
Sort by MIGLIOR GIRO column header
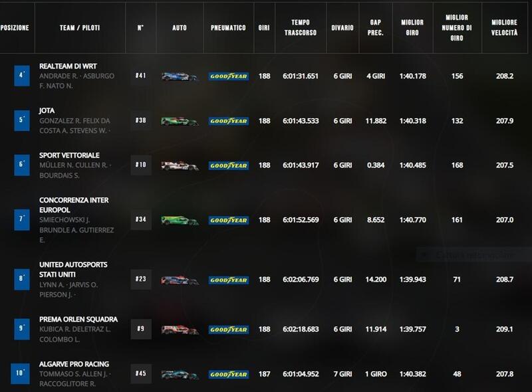tap(412, 27)
